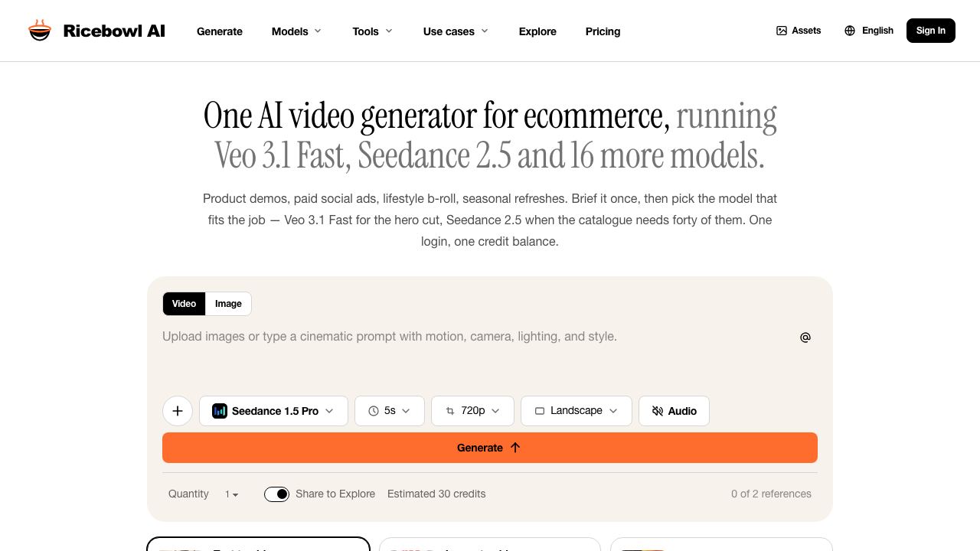The image size is (980, 551).
Task: Expand the Tools menu chevron
Action: (389, 31)
